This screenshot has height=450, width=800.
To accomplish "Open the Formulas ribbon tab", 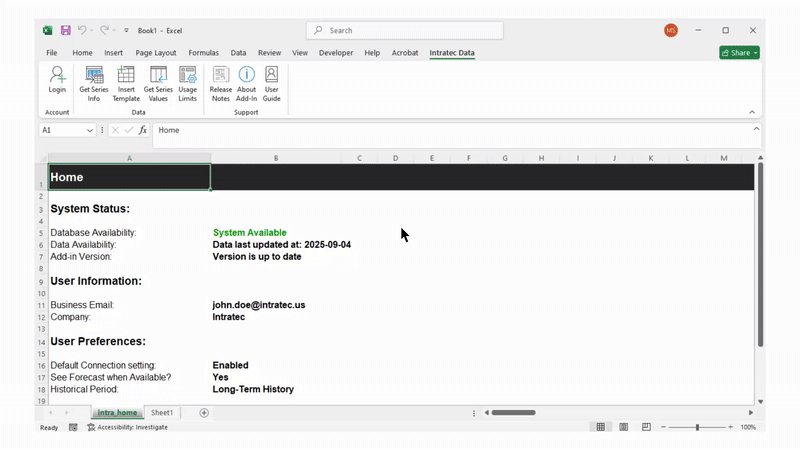I will [203, 53].
